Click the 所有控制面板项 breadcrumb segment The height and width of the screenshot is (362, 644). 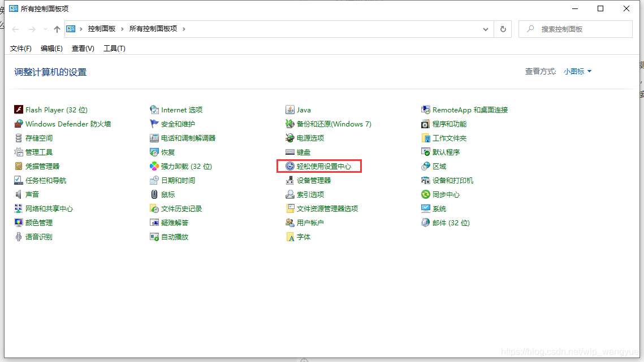(x=153, y=29)
